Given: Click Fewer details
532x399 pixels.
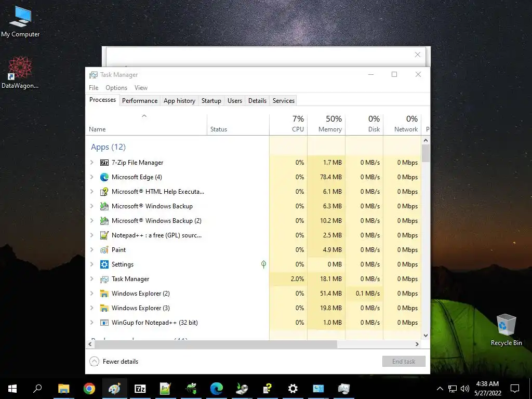Looking at the screenshot, I should (x=114, y=362).
